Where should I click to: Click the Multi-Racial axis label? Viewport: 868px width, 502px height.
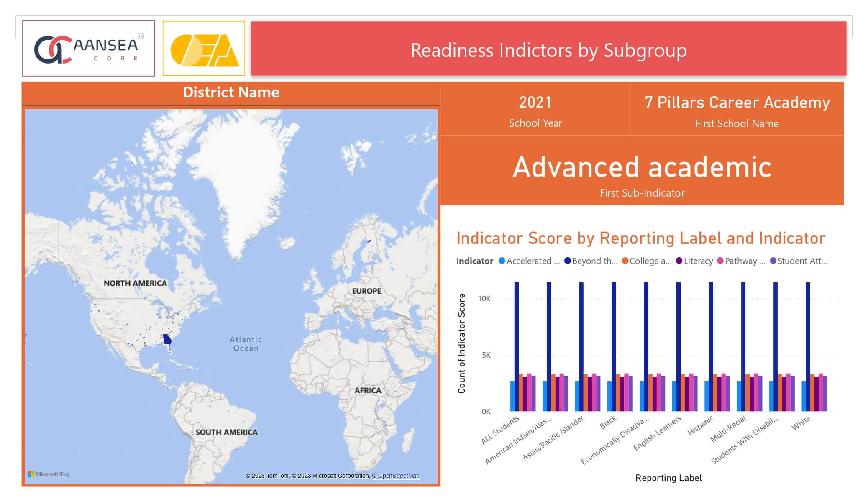point(728,428)
